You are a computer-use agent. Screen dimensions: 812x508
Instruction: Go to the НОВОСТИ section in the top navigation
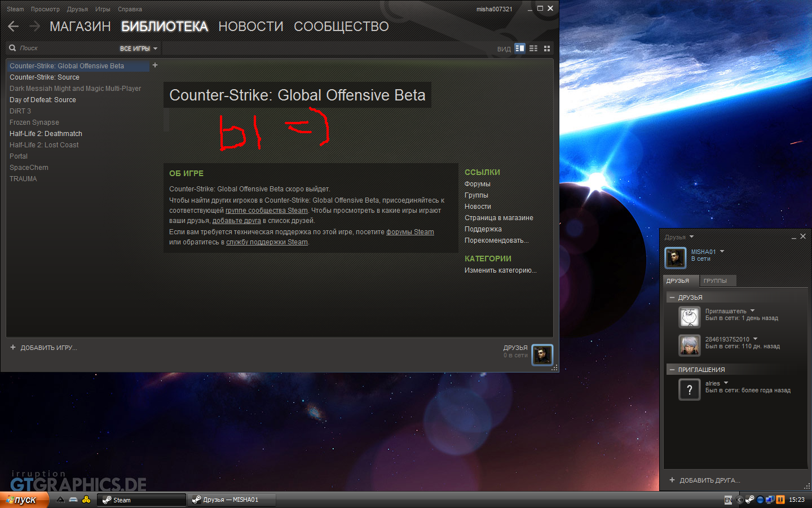coord(251,27)
